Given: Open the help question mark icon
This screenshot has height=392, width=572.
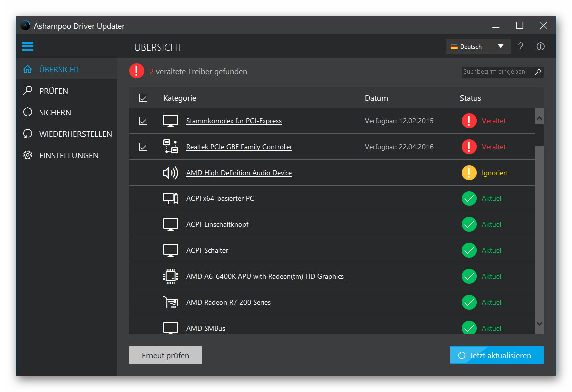Looking at the screenshot, I should [x=521, y=46].
